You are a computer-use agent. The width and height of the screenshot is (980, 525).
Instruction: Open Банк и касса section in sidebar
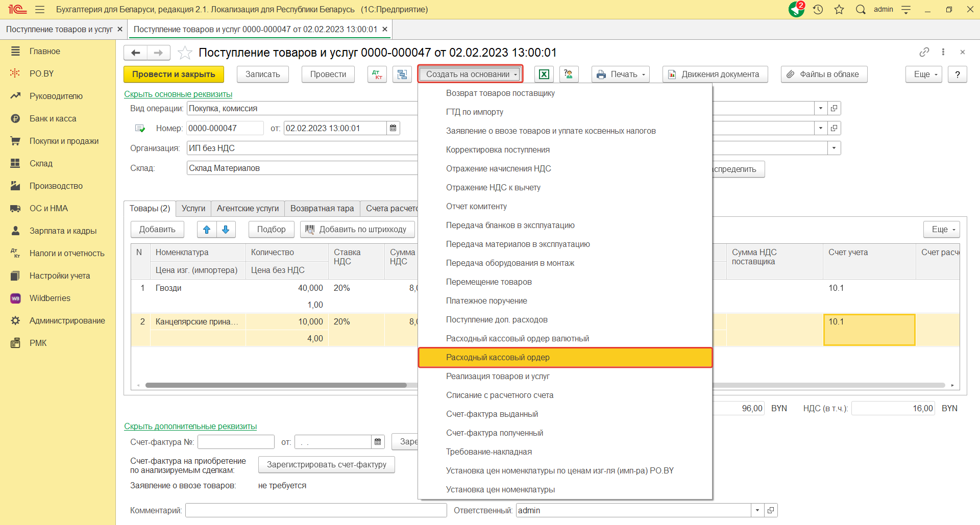[x=53, y=118]
